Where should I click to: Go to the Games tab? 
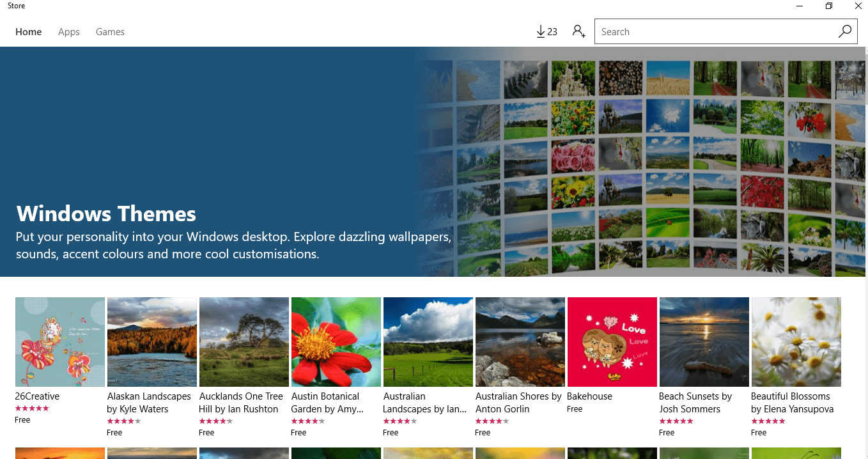110,32
